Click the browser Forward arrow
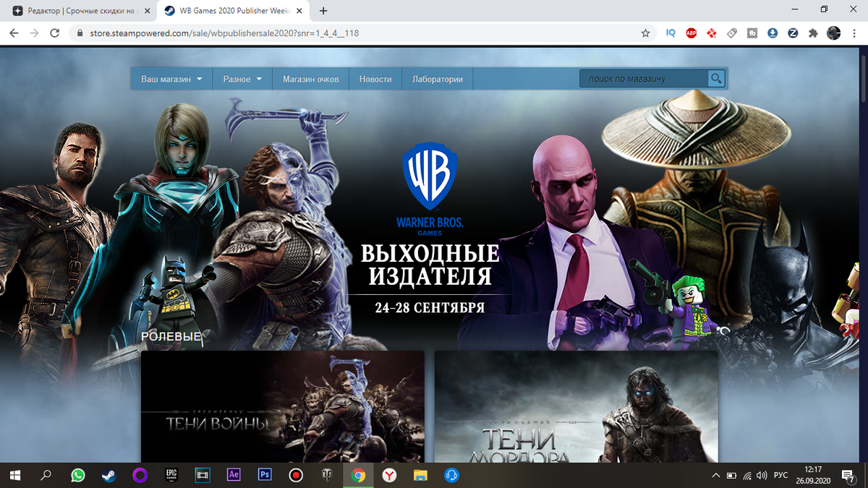Viewport: 868px width, 488px height. tap(34, 33)
